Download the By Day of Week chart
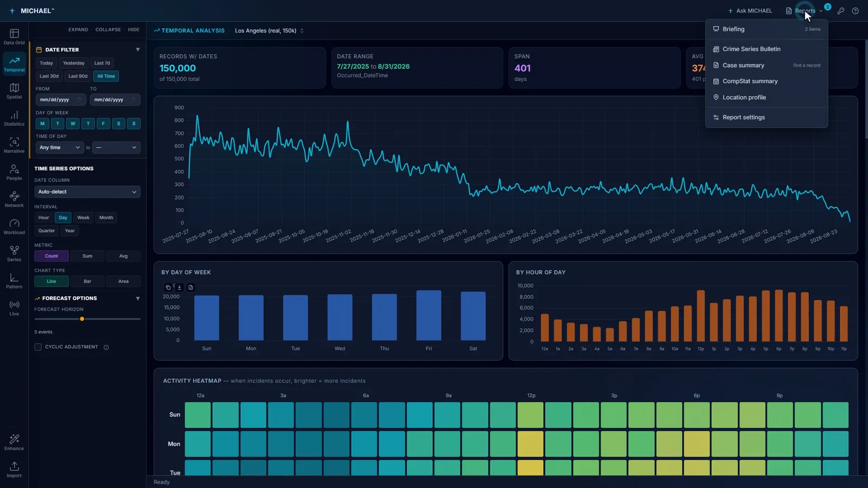 tap(180, 287)
